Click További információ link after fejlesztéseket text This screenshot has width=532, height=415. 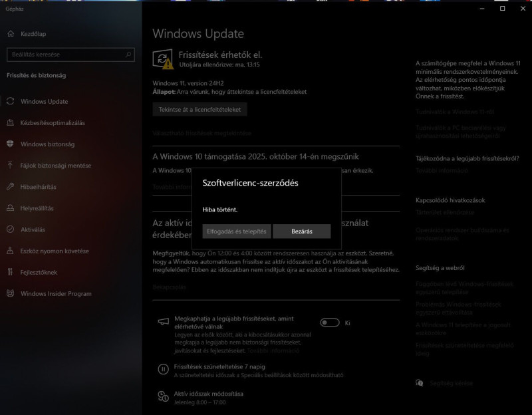273,350
